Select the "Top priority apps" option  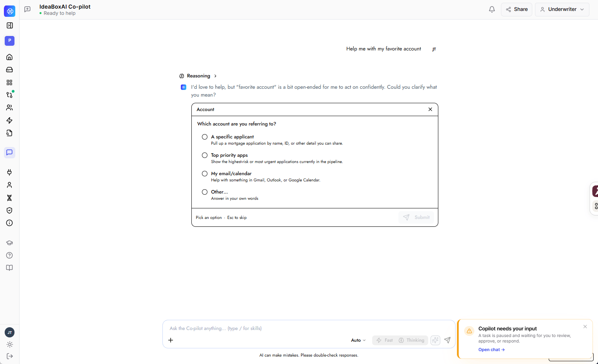(205, 155)
